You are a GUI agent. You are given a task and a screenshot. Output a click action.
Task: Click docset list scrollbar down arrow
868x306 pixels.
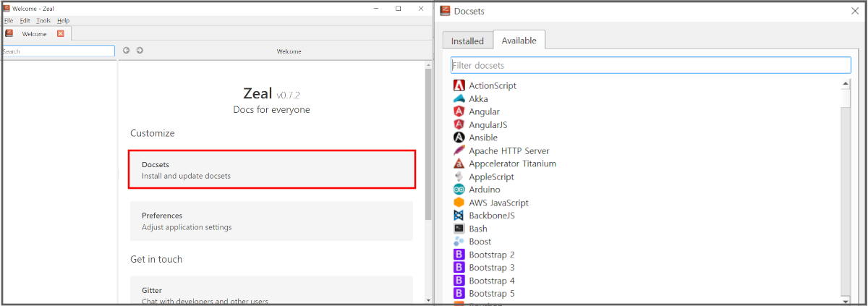pos(846,299)
